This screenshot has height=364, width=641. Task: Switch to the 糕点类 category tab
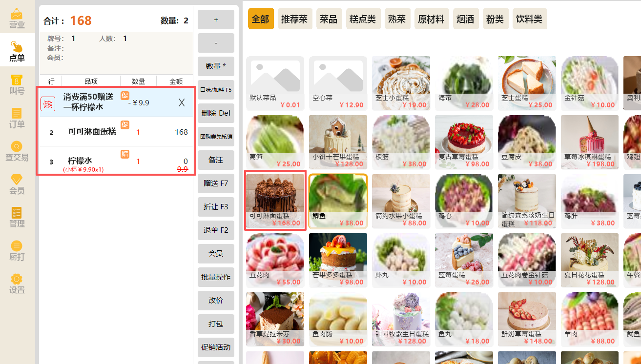coord(363,19)
